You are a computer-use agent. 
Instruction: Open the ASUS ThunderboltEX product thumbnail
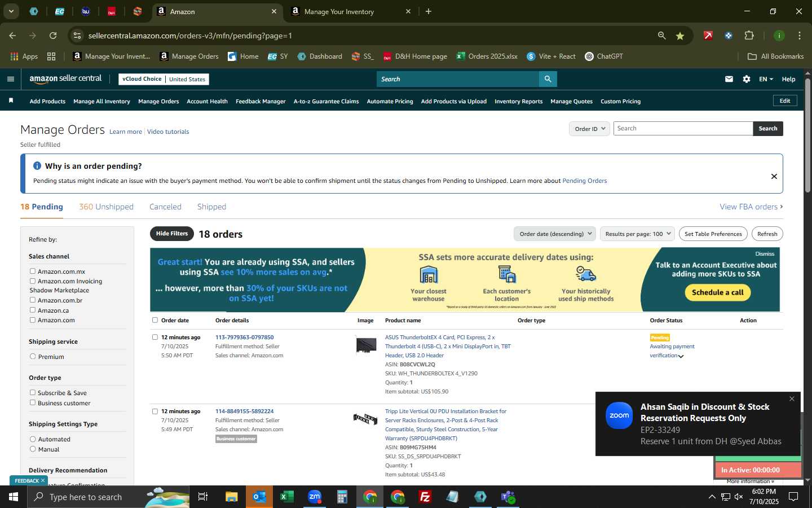click(x=366, y=344)
